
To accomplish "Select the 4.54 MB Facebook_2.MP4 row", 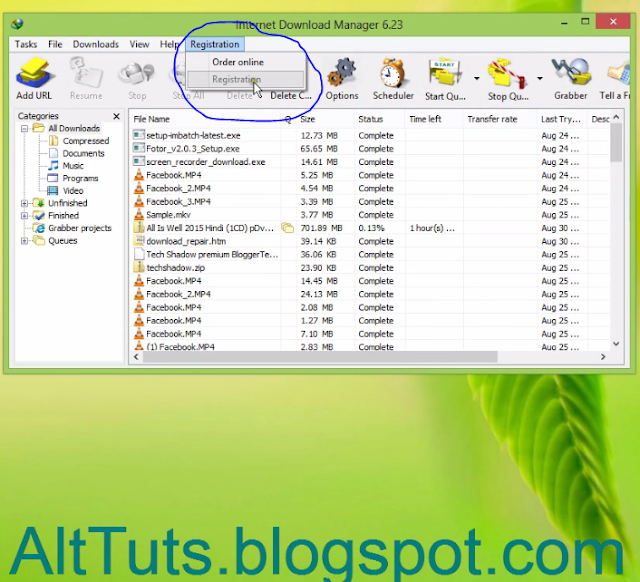I will [x=371, y=189].
